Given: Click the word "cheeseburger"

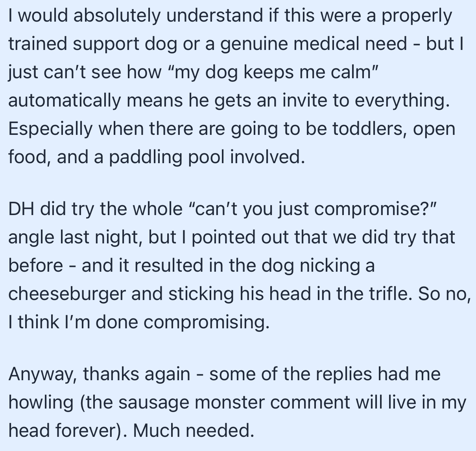Looking at the screenshot, I should (x=66, y=294).
